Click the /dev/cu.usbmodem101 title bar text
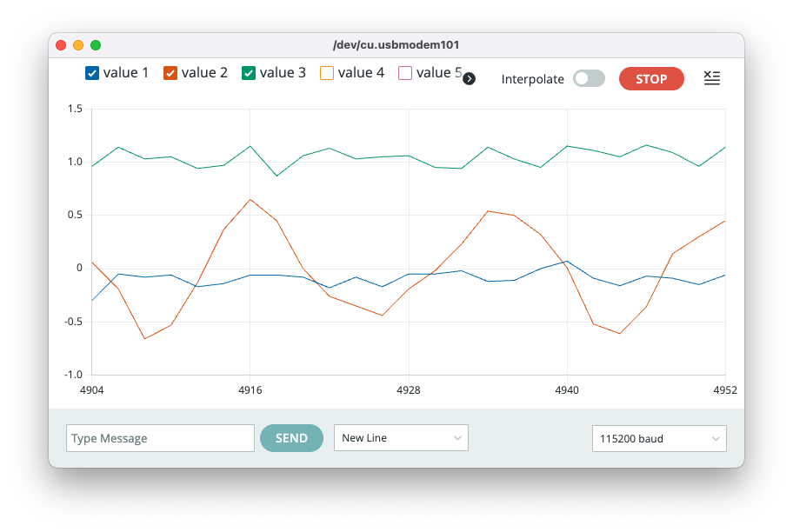793x532 pixels. tap(396, 45)
